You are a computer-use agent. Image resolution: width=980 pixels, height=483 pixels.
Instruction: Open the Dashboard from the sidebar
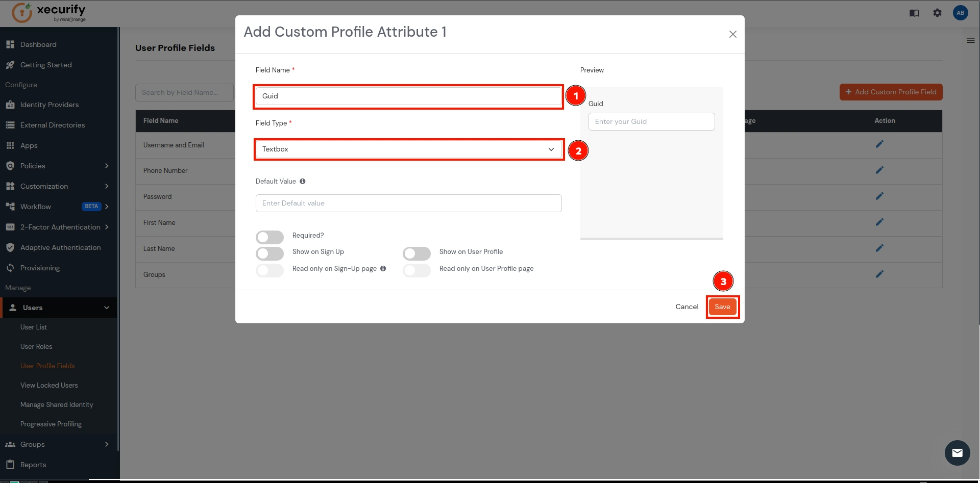[38, 44]
